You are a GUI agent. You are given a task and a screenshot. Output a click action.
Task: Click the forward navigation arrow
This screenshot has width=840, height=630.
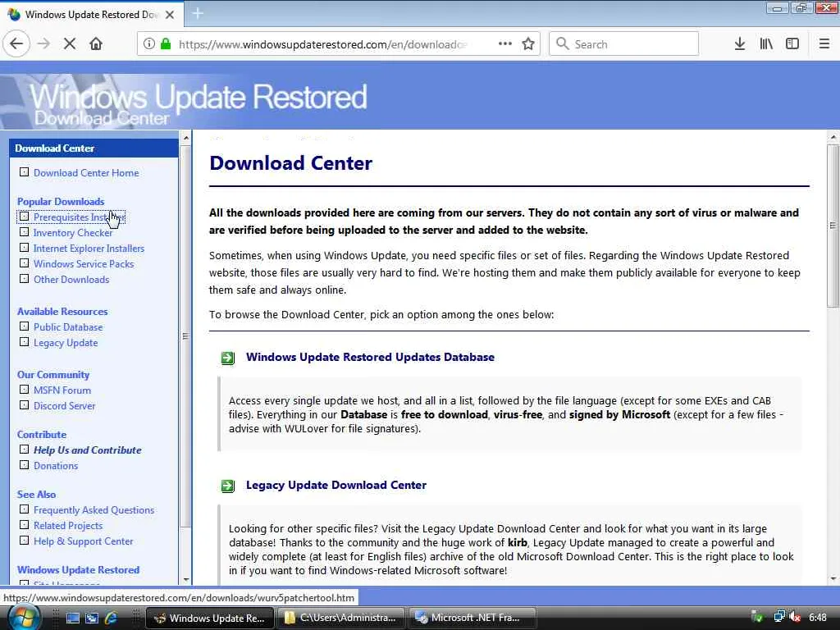(44, 44)
